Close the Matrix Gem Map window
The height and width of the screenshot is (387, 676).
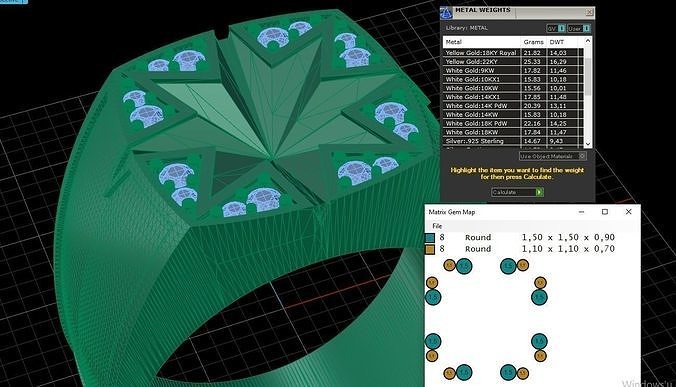pos(629,212)
